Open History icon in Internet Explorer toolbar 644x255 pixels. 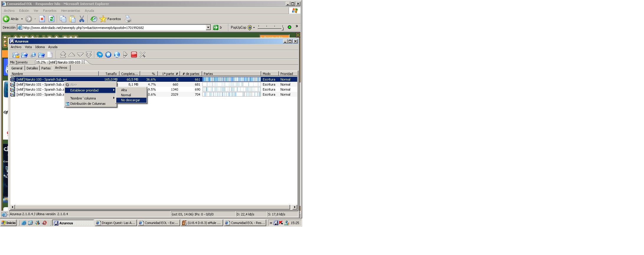(x=94, y=19)
